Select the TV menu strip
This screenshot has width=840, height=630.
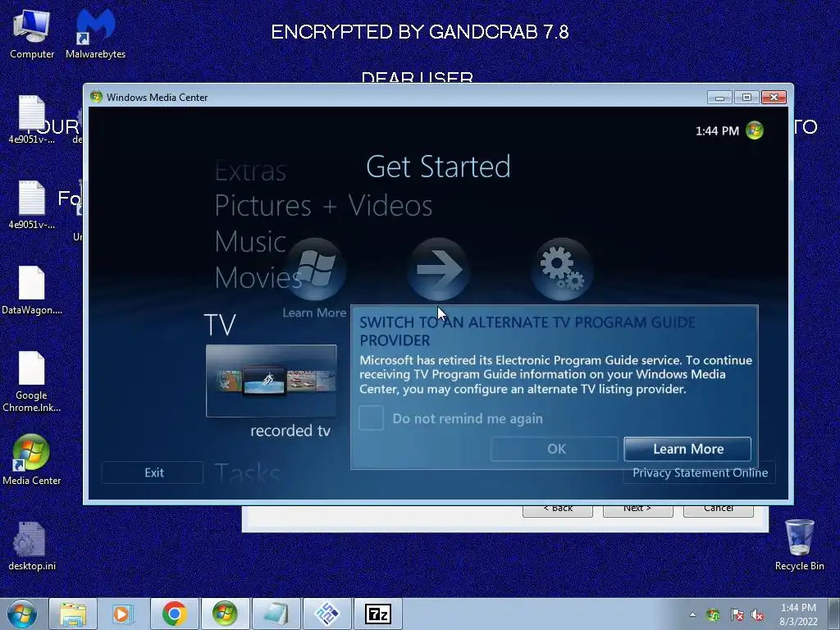point(220,325)
